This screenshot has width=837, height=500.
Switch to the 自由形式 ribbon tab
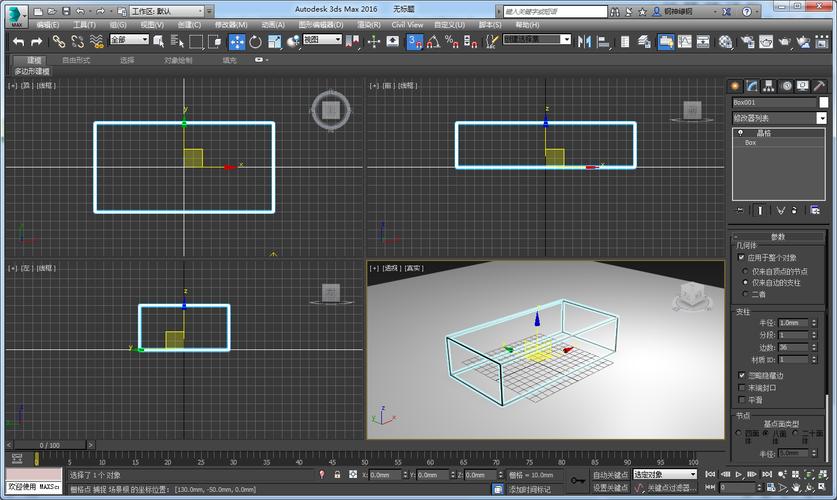pos(76,60)
